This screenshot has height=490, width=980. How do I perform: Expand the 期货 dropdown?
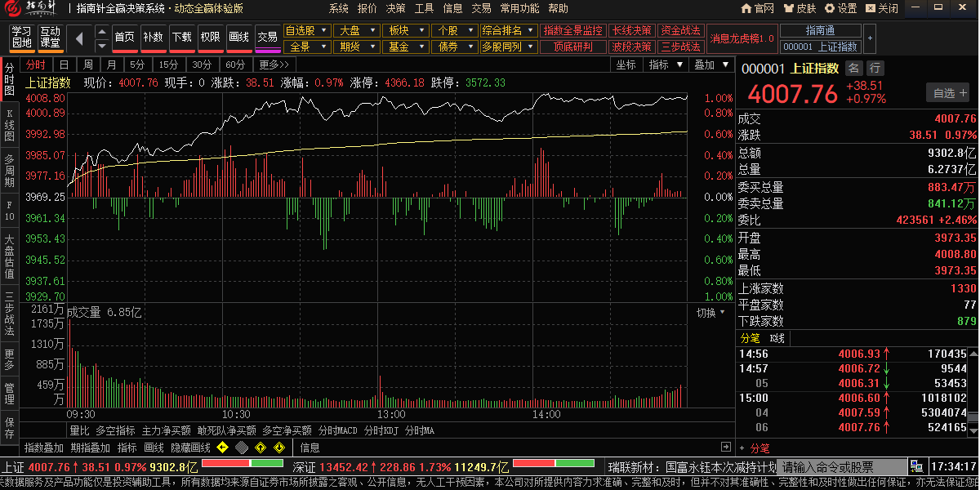tap(355, 47)
